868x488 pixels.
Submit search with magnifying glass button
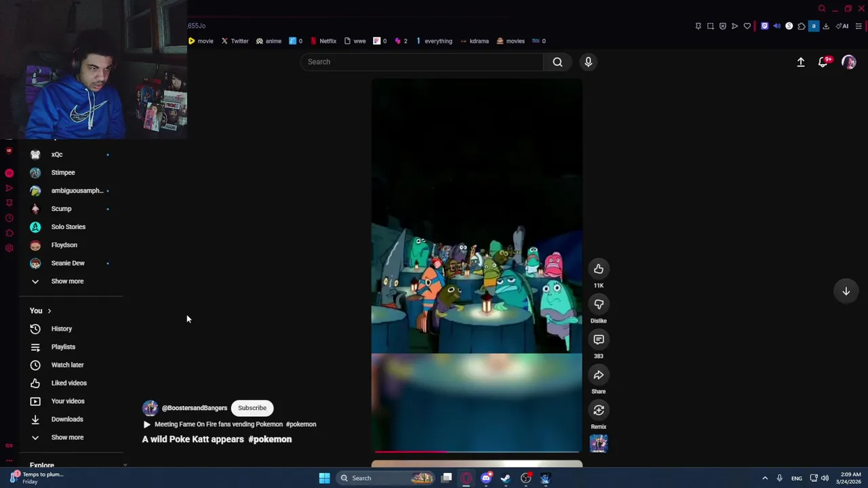pos(557,62)
